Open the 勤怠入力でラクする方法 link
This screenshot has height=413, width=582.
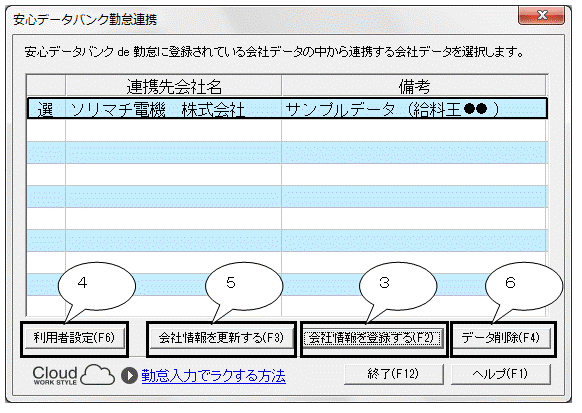click(x=213, y=376)
